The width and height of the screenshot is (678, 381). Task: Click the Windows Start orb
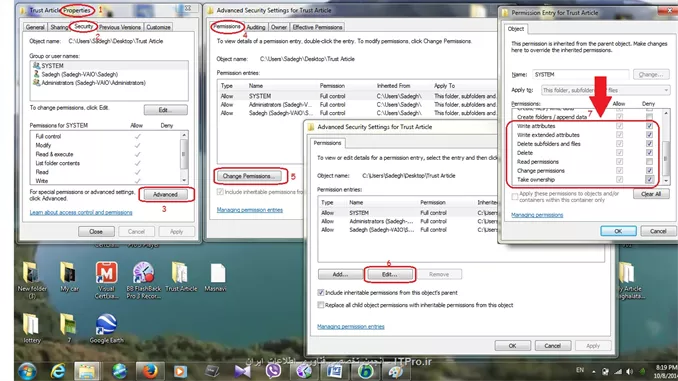click(x=27, y=371)
